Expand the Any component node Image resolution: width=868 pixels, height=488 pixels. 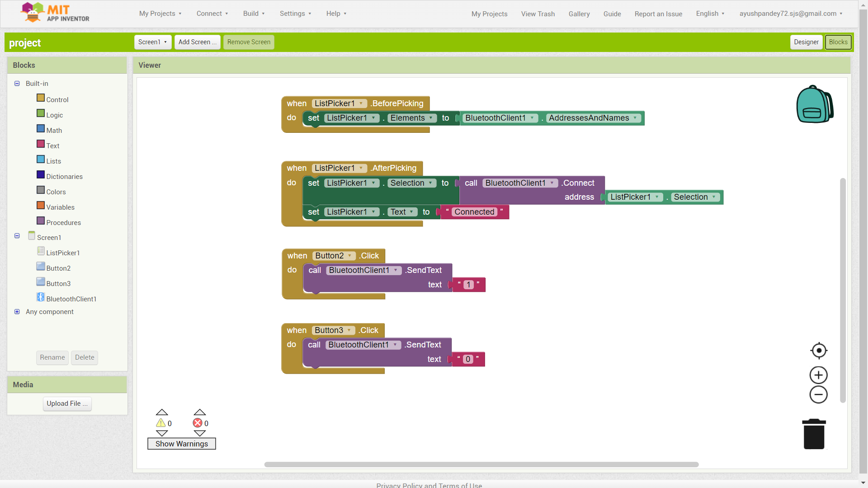pos(17,312)
